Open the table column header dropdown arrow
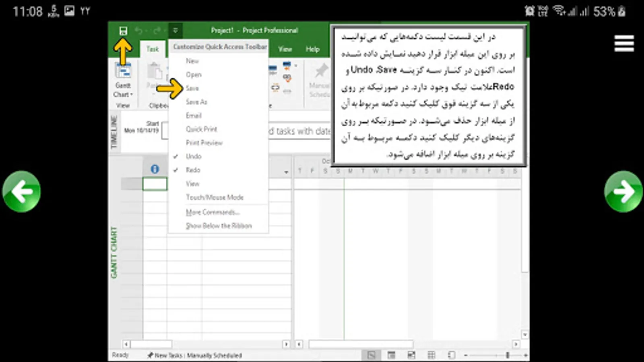 coord(286,172)
